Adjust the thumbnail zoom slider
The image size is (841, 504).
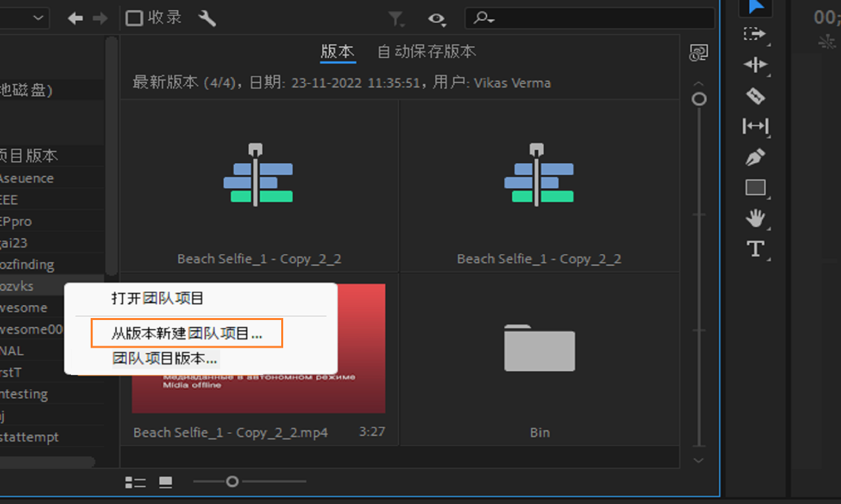point(232,482)
